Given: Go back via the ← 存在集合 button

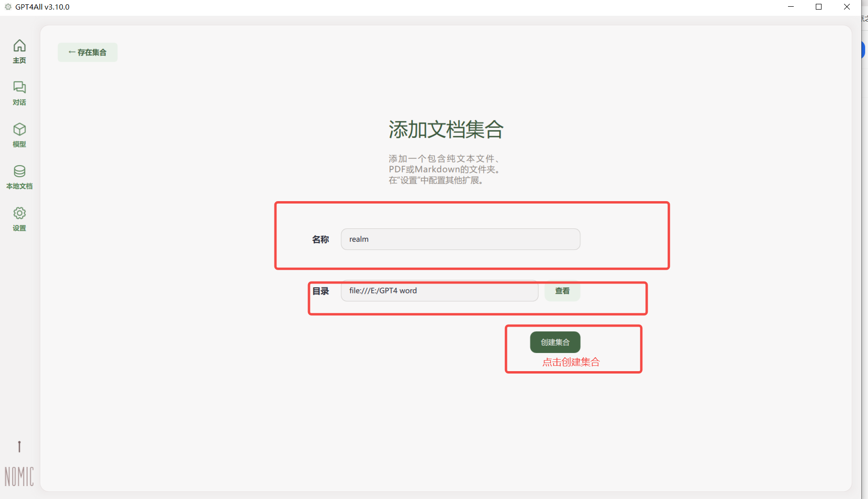Looking at the screenshot, I should [87, 52].
